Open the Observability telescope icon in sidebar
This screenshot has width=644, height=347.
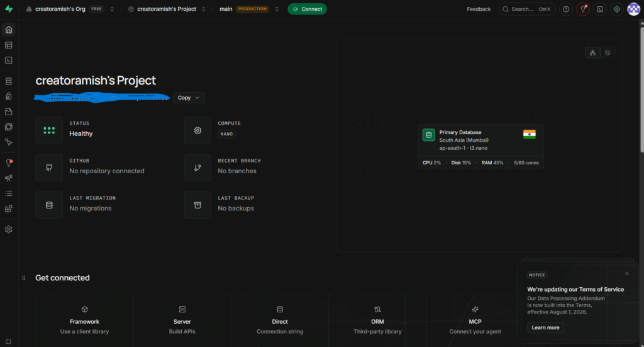pyautogui.click(x=9, y=178)
